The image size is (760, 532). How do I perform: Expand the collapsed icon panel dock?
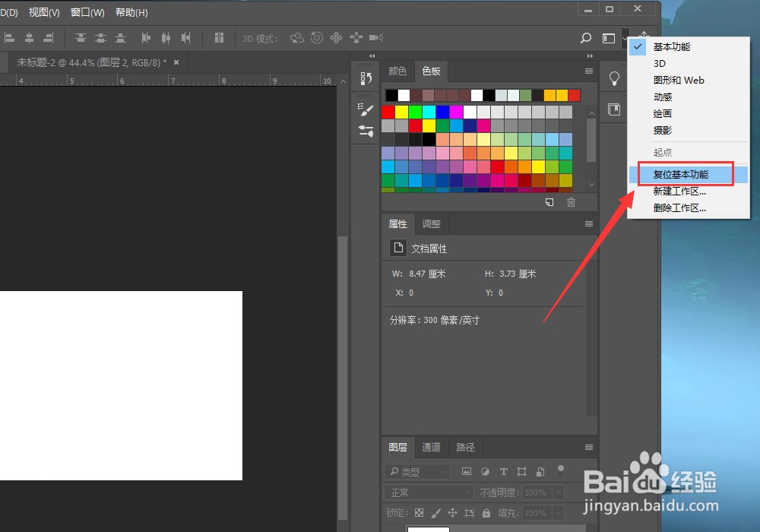pos(372,55)
